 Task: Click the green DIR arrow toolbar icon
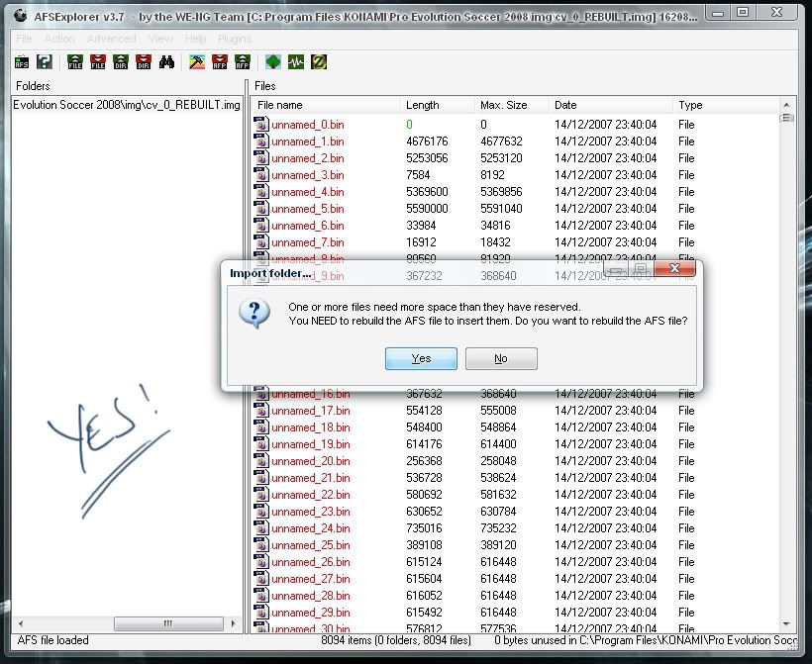121,62
